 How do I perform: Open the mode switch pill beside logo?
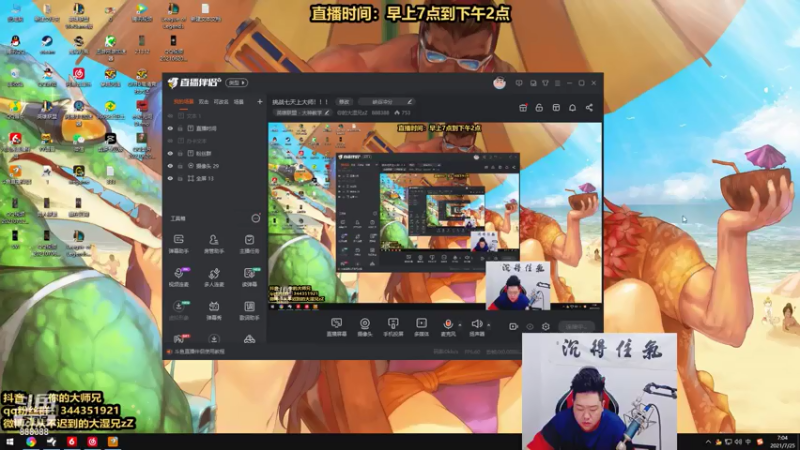click(x=237, y=83)
